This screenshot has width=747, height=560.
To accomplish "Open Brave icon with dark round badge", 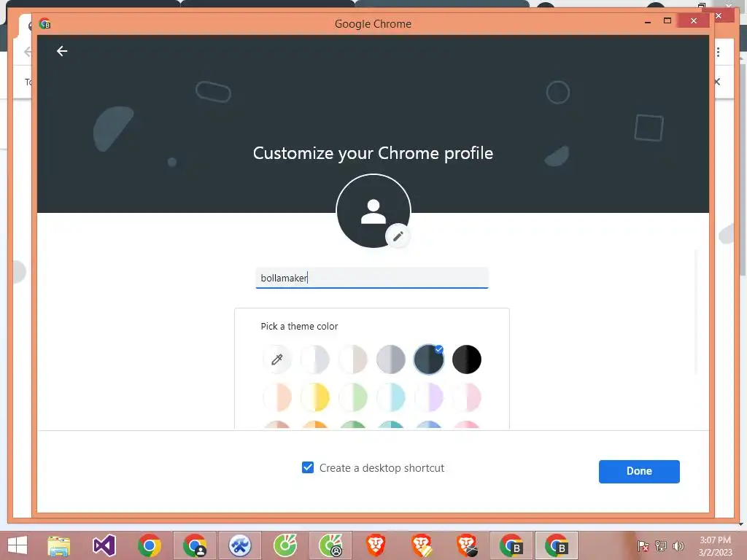I will (x=466, y=545).
